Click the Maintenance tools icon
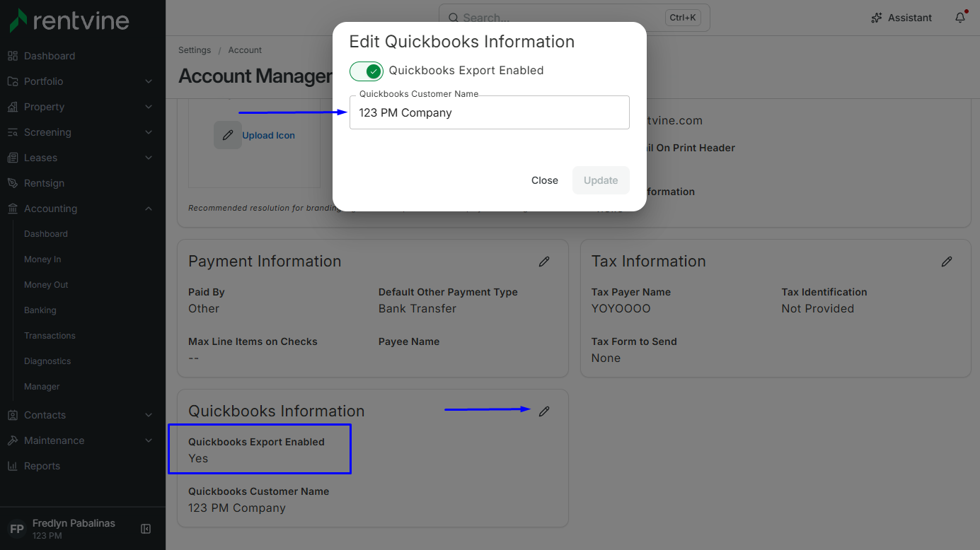The height and width of the screenshot is (550, 980). point(13,440)
